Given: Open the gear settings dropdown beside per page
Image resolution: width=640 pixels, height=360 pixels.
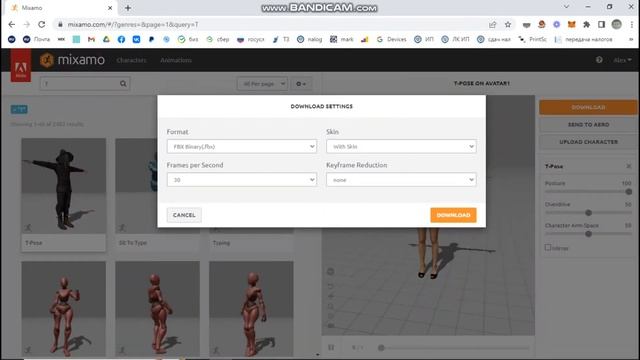Looking at the screenshot, I should pos(301,84).
